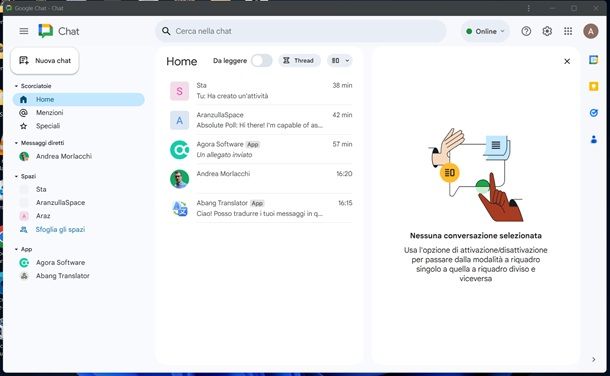
Task: Click 'Tu: Ha creato un'attività' message preview
Action: pos(232,96)
